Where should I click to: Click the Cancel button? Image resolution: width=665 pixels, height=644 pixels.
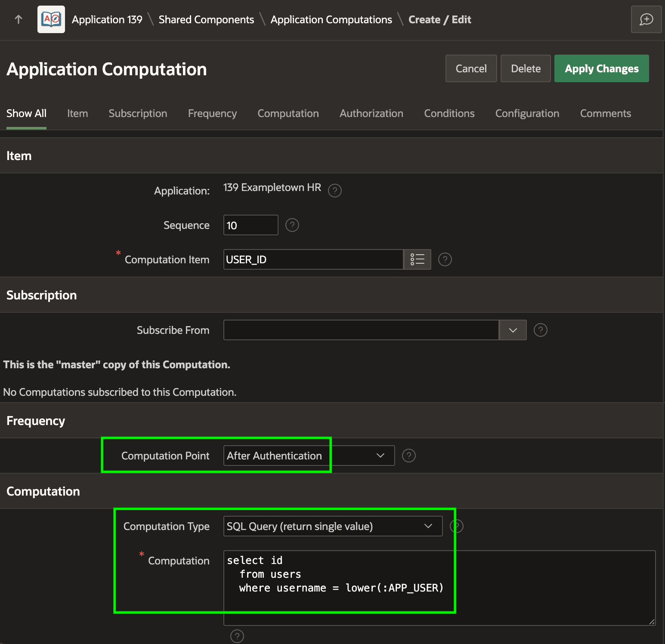(471, 68)
